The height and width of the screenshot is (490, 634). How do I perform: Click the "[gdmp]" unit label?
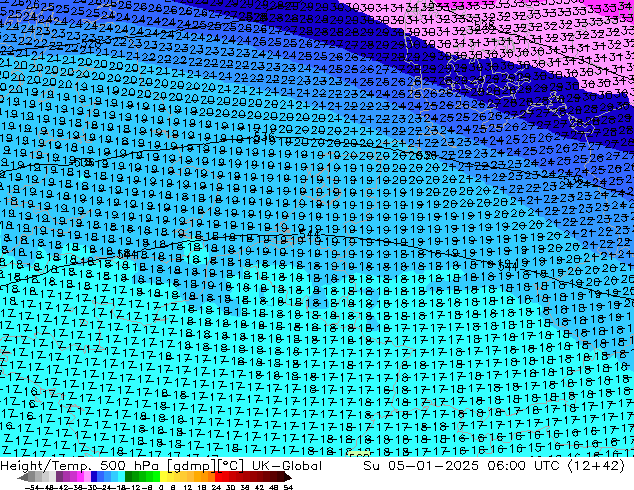[x=191, y=466]
